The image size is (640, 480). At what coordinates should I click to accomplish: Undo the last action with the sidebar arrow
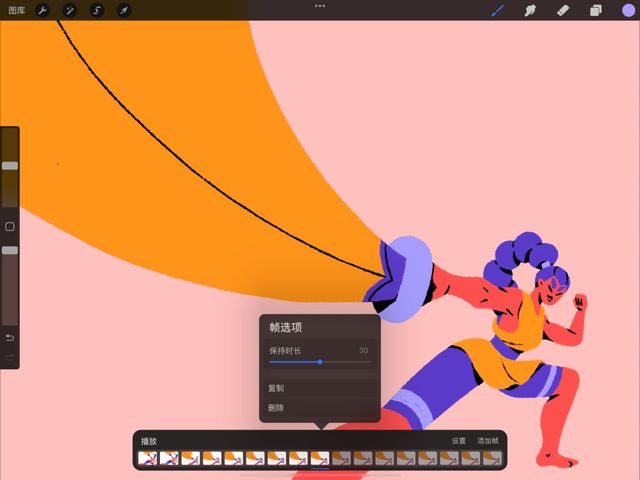click(x=10, y=338)
